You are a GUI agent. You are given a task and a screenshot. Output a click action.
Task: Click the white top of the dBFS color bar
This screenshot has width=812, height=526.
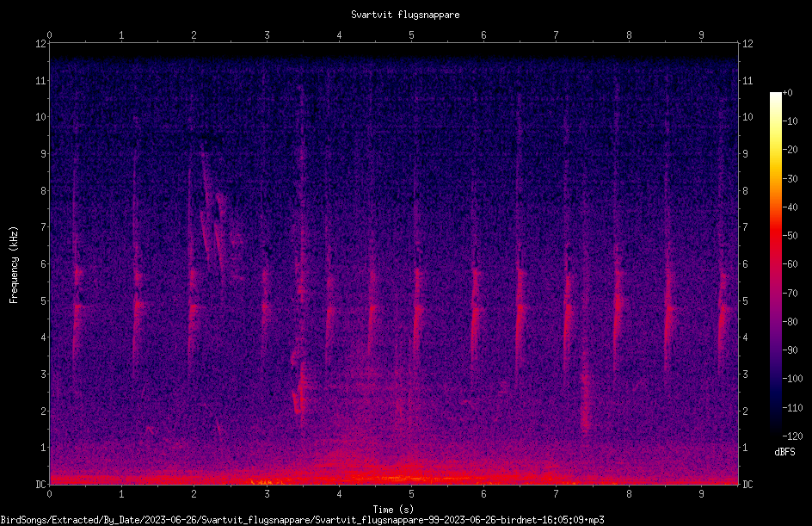coord(776,98)
